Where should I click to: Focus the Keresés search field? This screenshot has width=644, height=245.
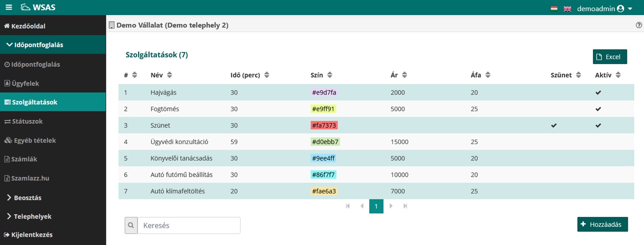pyautogui.click(x=189, y=226)
